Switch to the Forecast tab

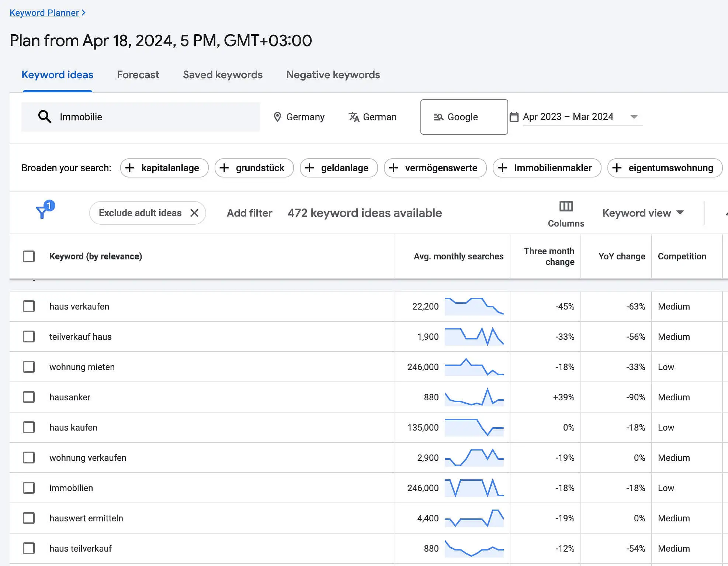[x=138, y=75]
